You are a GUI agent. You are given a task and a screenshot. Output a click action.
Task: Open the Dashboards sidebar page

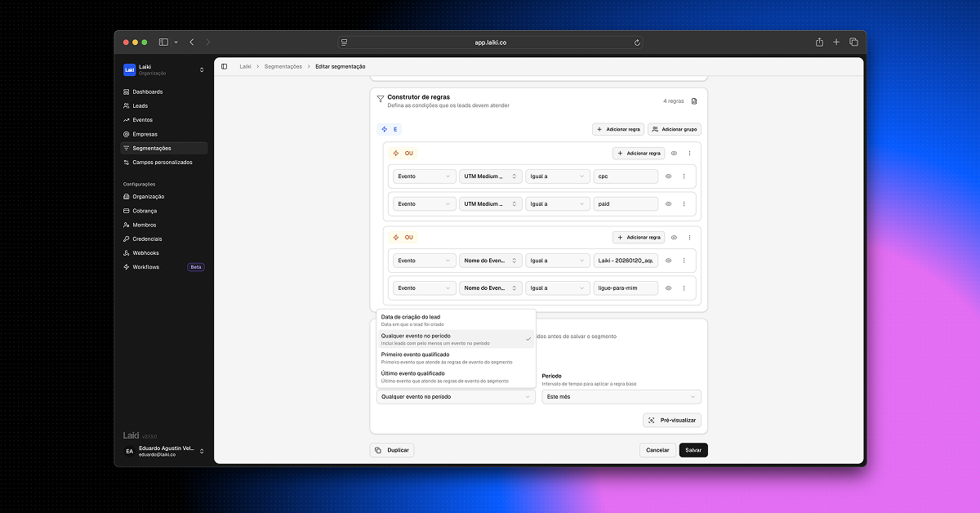click(x=163, y=91)
